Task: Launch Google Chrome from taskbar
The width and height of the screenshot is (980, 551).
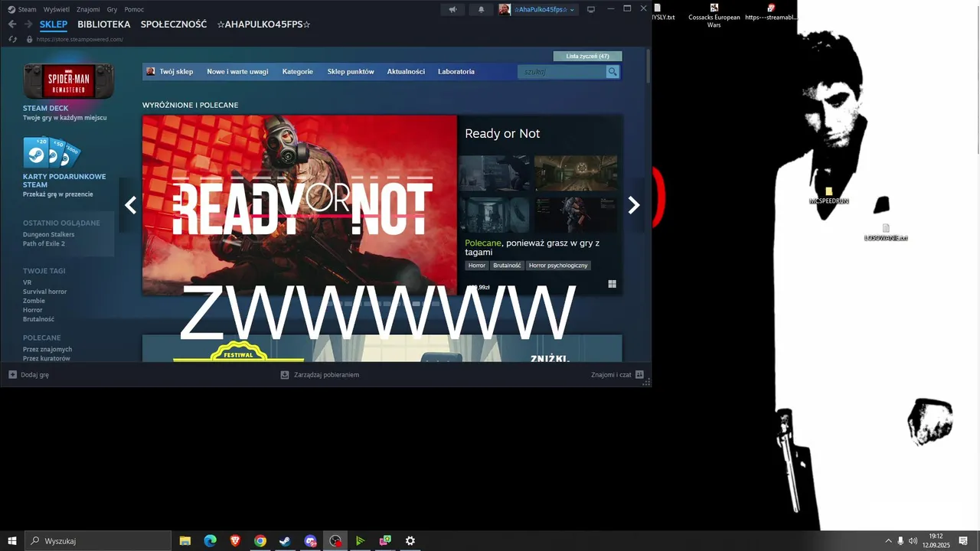Action: 260,541
